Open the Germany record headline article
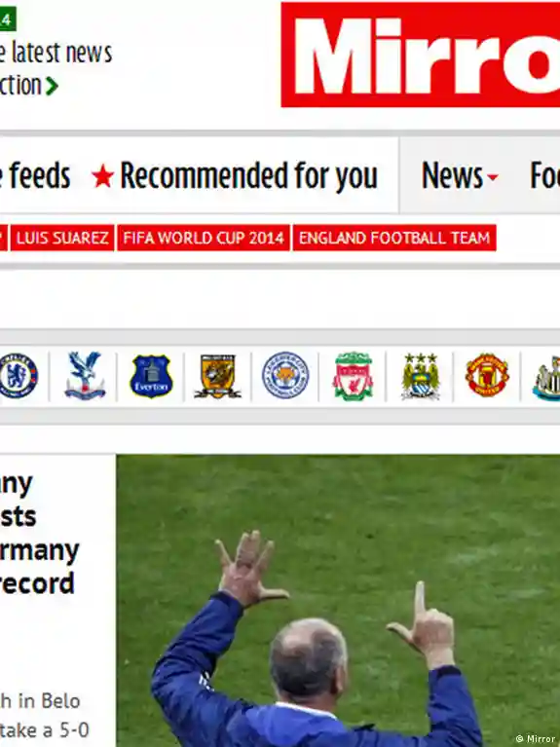The height and width of the screenshot is (747, 560). (38, 534)
